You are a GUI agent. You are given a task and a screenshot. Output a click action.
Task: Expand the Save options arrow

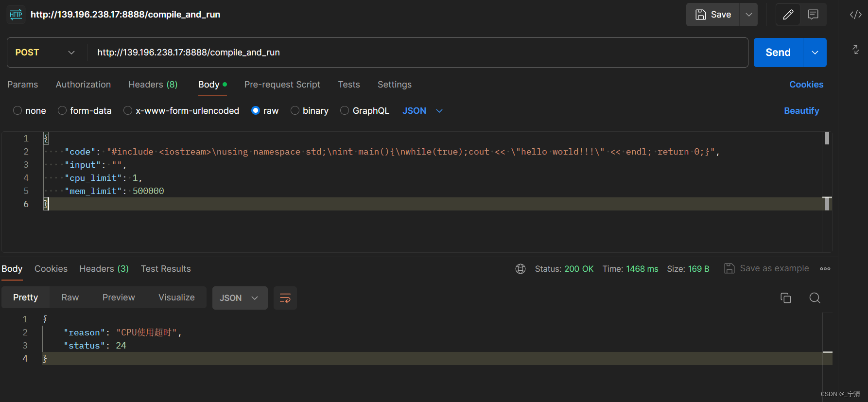[749, 15]
